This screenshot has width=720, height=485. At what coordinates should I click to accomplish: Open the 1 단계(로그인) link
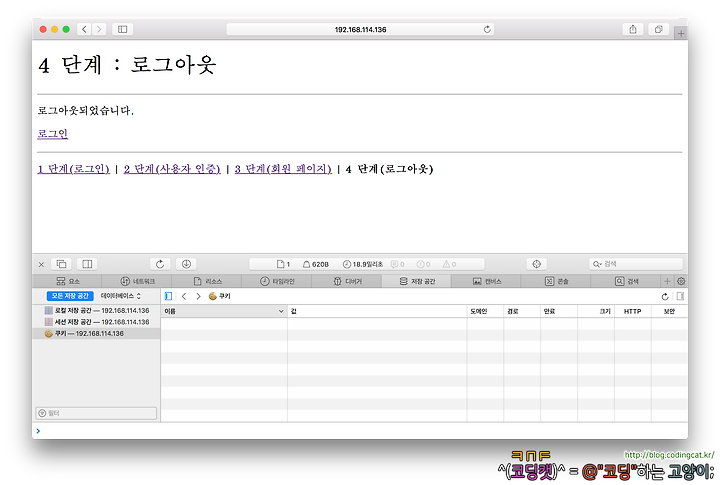pyautogui.click(x=73, y=169)
